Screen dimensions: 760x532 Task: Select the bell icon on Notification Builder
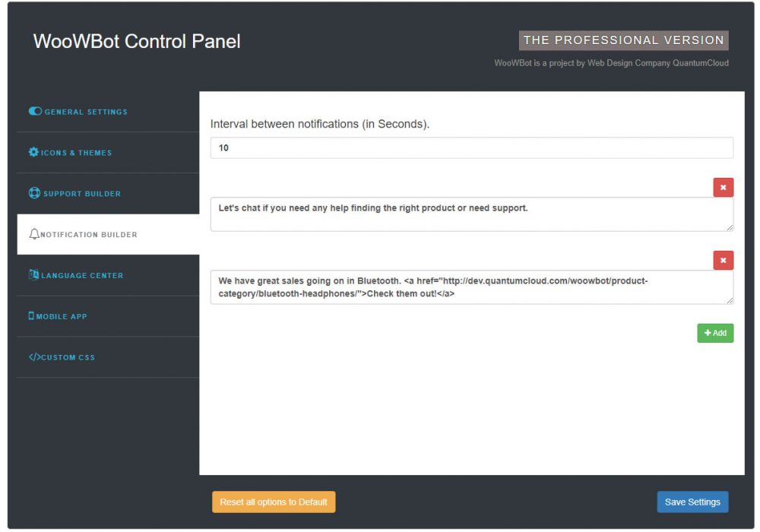click(x=33, y=234)
